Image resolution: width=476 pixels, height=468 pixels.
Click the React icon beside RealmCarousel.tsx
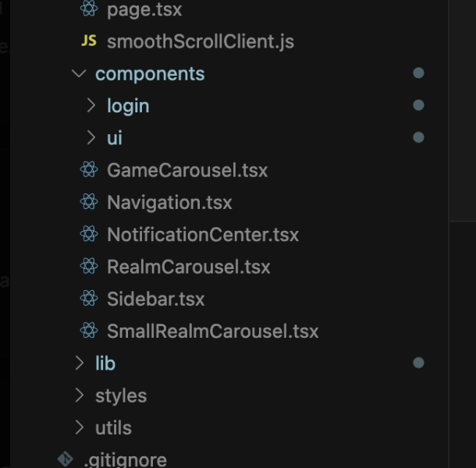click(x=89, y=266)
